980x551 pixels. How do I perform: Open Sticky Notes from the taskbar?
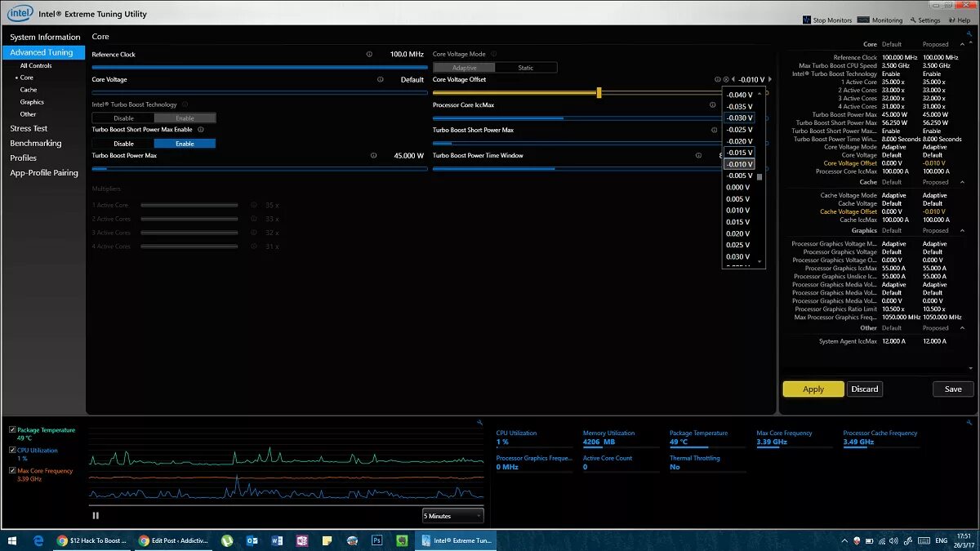pyautogui.click(x=327, y=540)
